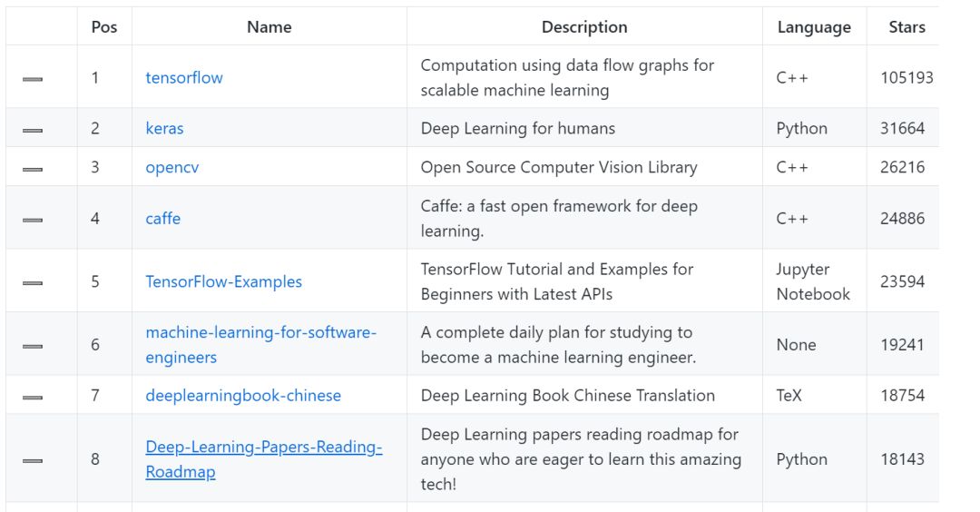Open the keras repository link

164,129
